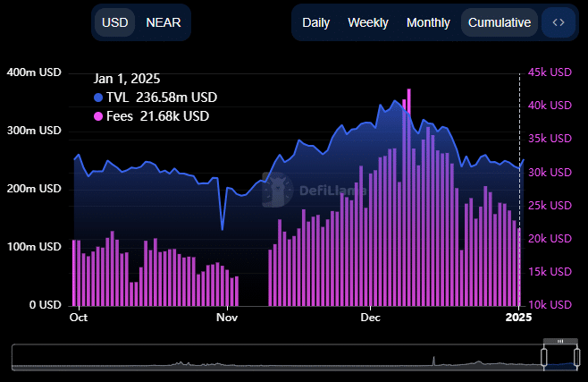Click the right handle of the selected range
This screenshot has height=382, width=588.
point(577,356)
